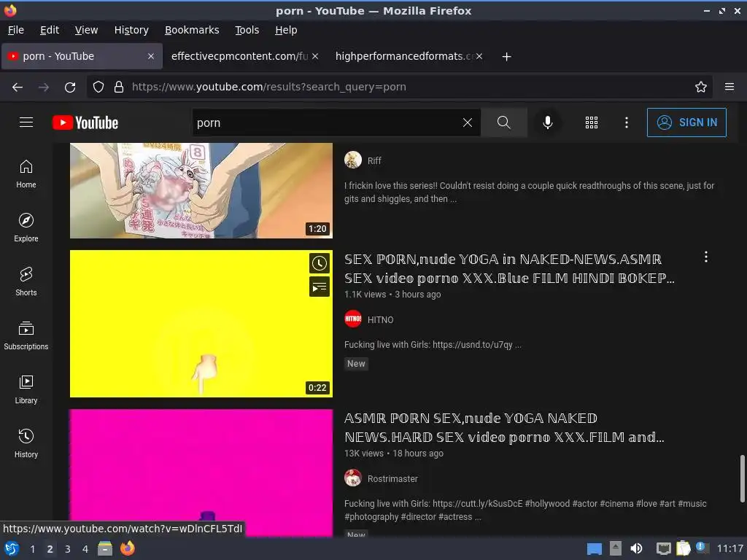Open the View menu

[x=86, y=30]
